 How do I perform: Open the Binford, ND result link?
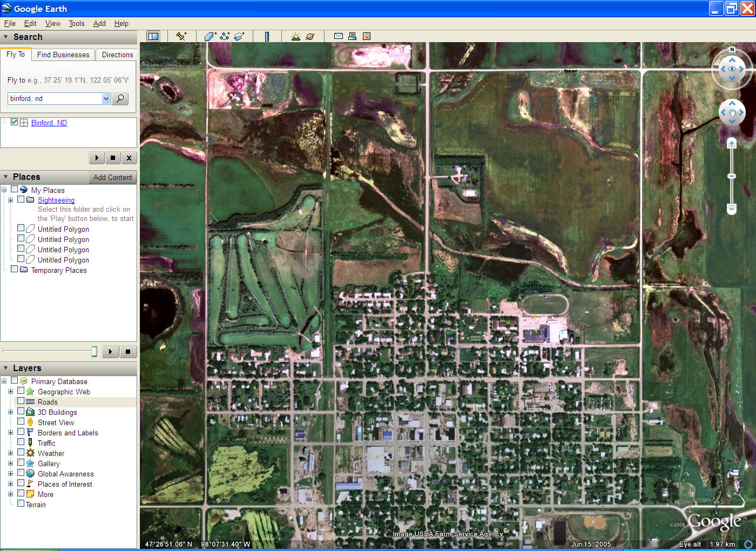point(49,123)
